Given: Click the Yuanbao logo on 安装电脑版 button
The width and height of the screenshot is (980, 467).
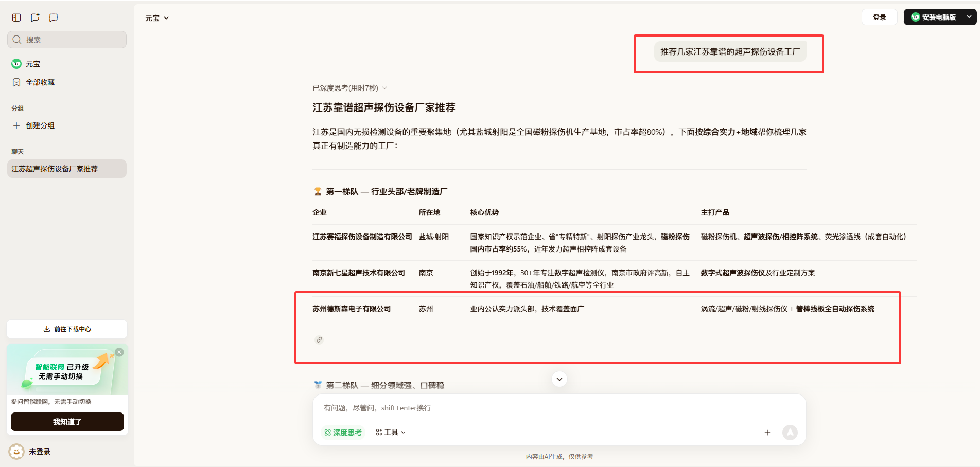Looking at the screenshot, I should [915, 17].
